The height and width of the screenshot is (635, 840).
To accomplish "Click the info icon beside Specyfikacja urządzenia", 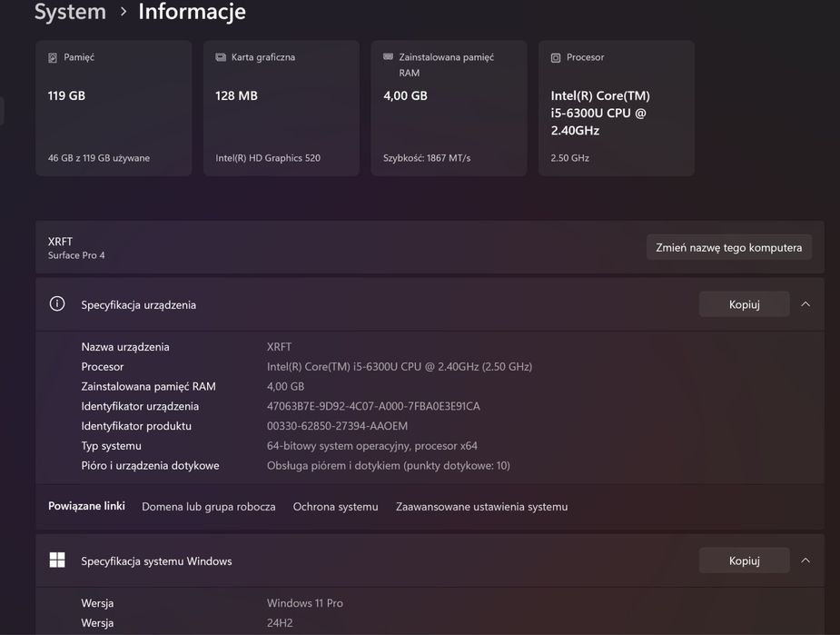I will point(57,303).
